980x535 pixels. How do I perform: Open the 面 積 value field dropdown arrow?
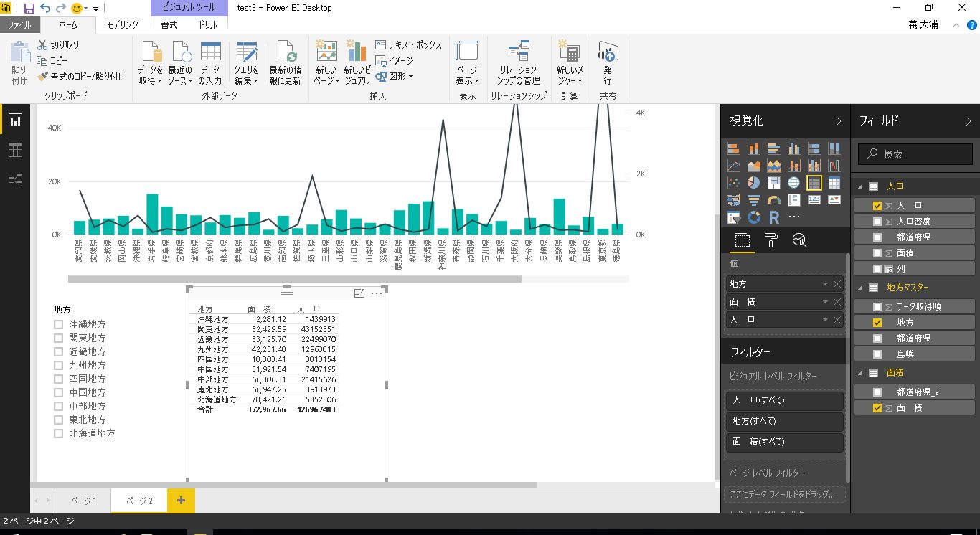coord(825,302)
